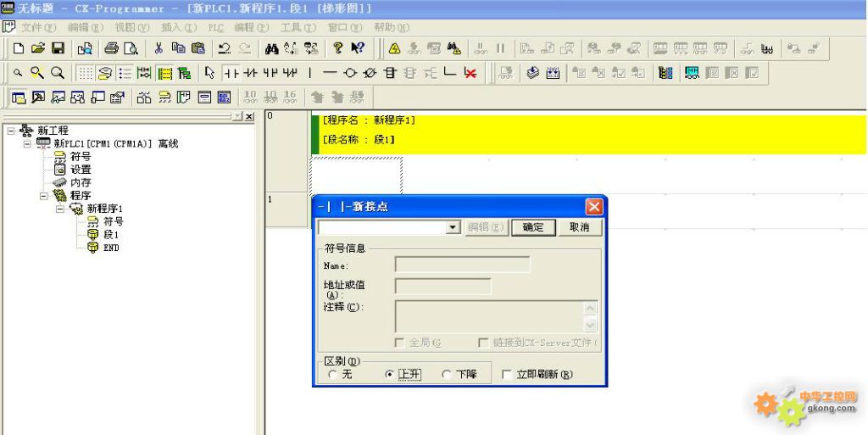Collapse the 程序 tree node
The width and height of the screenshot is (868, 435).
[x=44, y=196]
